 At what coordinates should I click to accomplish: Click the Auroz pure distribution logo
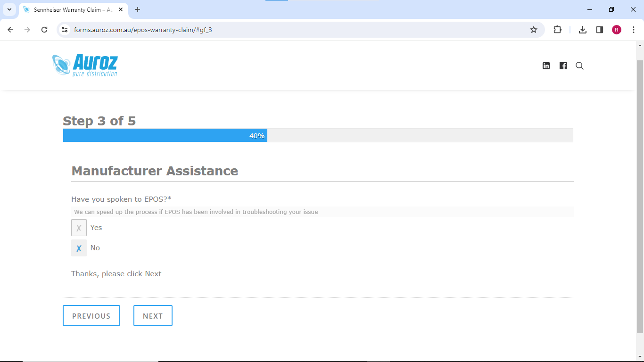tap(85, 65)
